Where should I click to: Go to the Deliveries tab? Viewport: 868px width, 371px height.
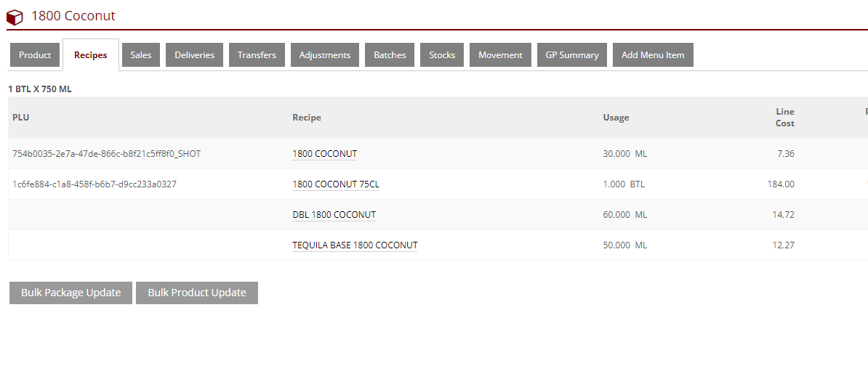coord(195,55)
